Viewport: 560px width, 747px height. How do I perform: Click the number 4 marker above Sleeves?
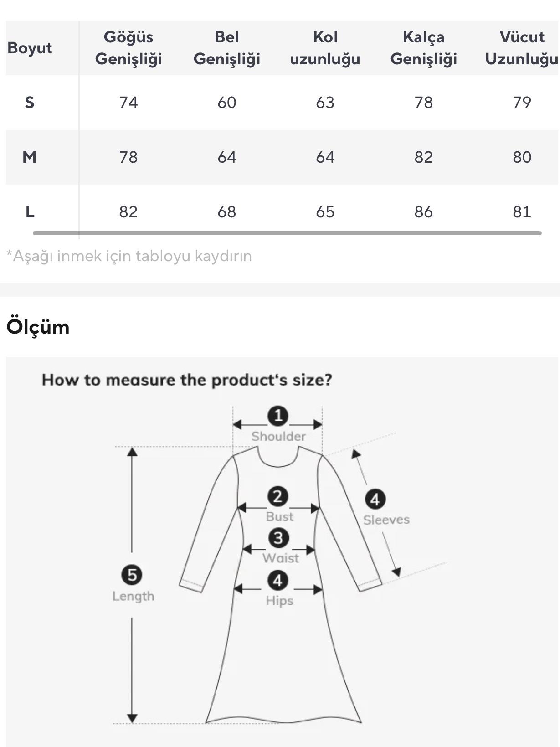(x=375, y=499)
